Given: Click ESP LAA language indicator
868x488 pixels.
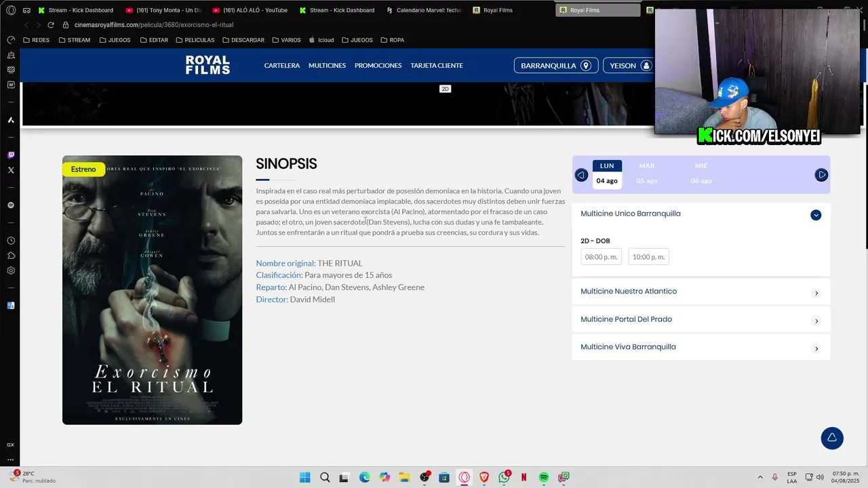Looking at the screenshot, I should (x=792, y=477).
